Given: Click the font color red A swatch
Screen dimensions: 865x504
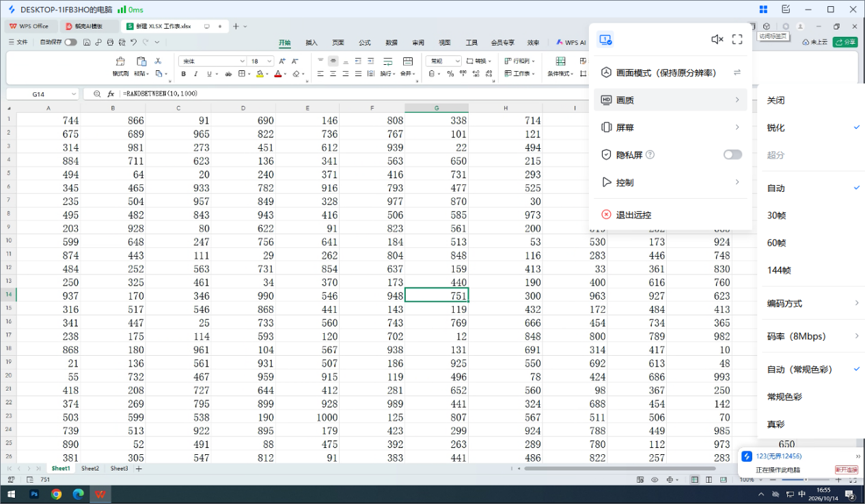Looking at the screenshot, I should click(x=278, y=74).
